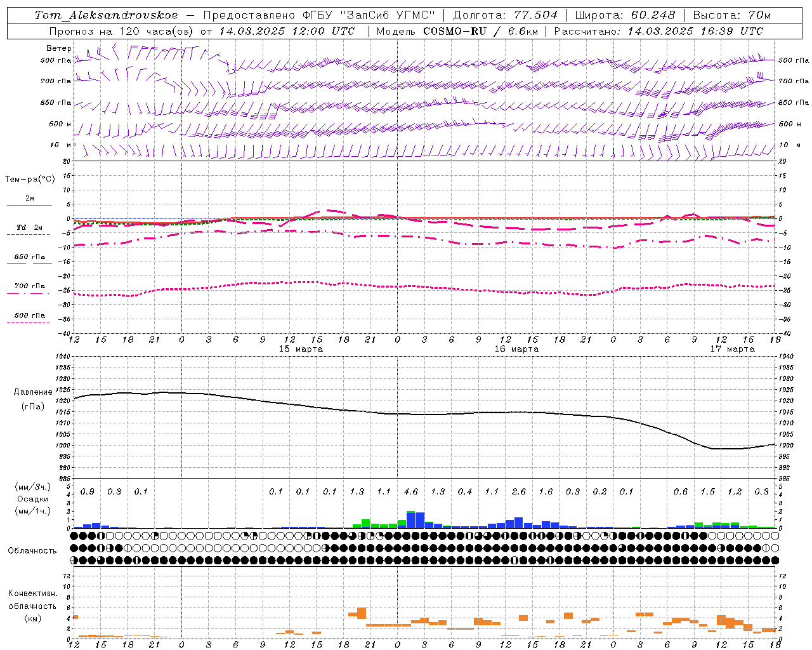Click the Рассчитано: 14.03.2025 16:39 UTC timestamp
812x650 pixels.
click(658, 31)
